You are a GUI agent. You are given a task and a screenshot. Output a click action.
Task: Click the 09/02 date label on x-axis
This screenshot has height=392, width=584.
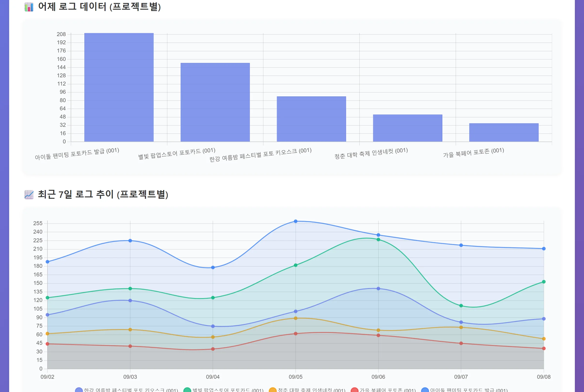pyautogui.click(x=47, y=377)
